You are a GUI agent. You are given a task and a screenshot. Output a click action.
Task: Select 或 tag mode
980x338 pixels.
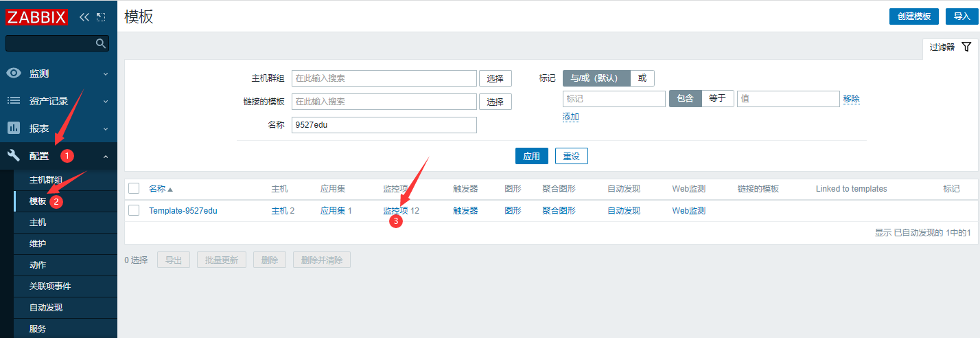click(x=642, y=78)
